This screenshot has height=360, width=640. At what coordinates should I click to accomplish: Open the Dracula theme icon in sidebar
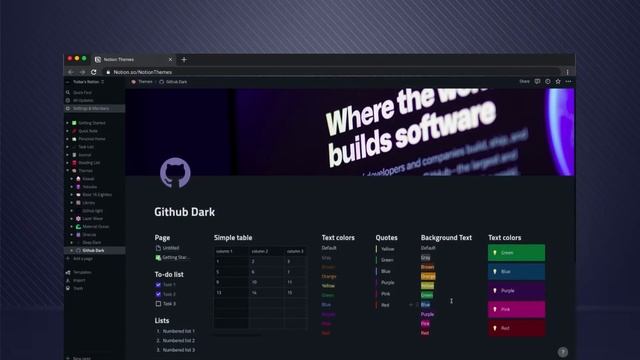[x=78, y=235]
